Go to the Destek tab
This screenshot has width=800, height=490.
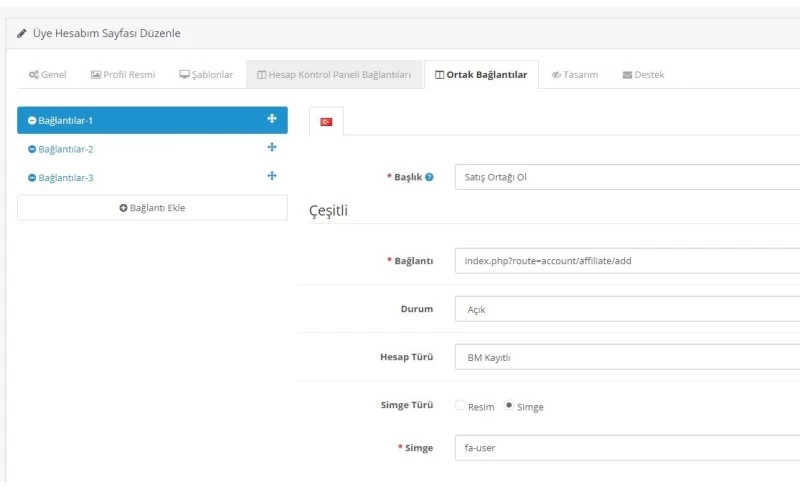click(643, 75)
